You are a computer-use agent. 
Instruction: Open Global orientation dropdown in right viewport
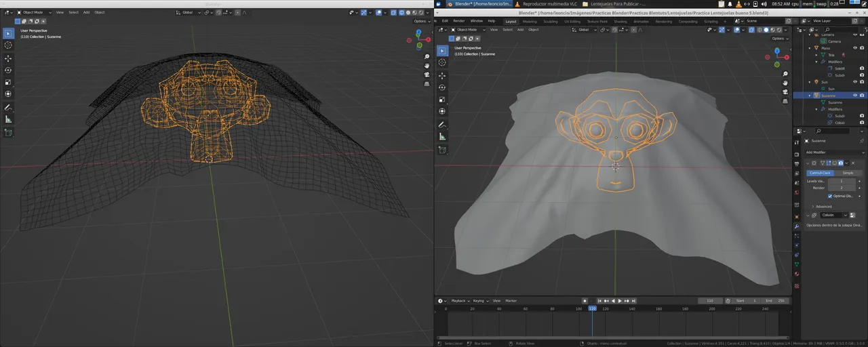pos(585,30)
